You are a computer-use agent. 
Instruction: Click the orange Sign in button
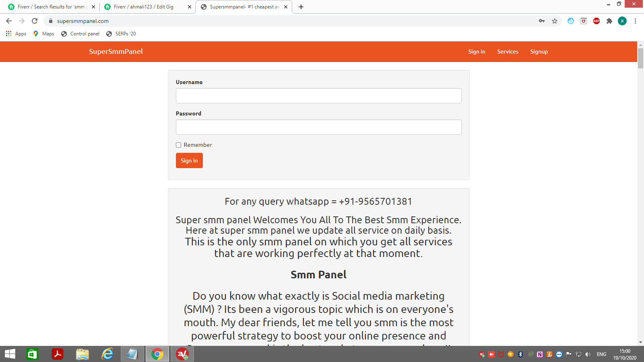[x=189, y=160]
